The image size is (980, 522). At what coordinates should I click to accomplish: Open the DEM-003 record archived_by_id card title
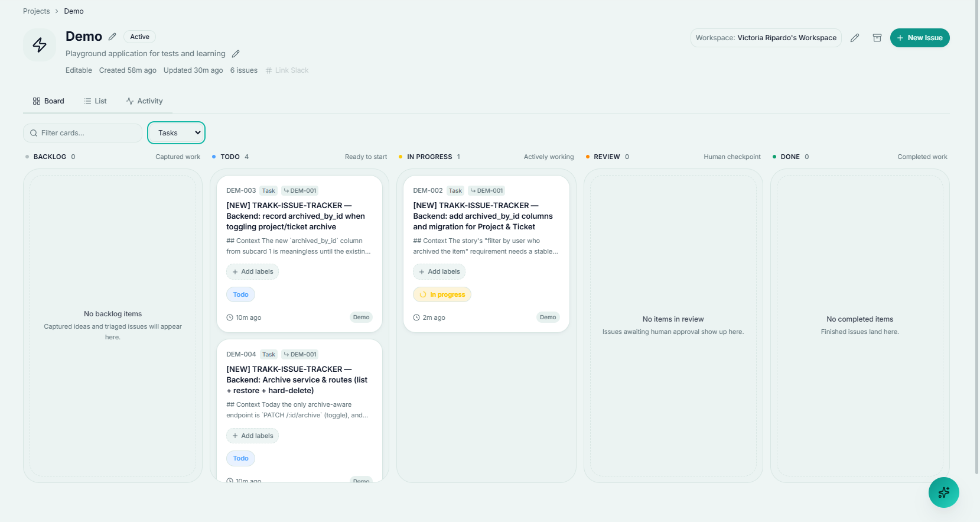click(x=295, y=216)
